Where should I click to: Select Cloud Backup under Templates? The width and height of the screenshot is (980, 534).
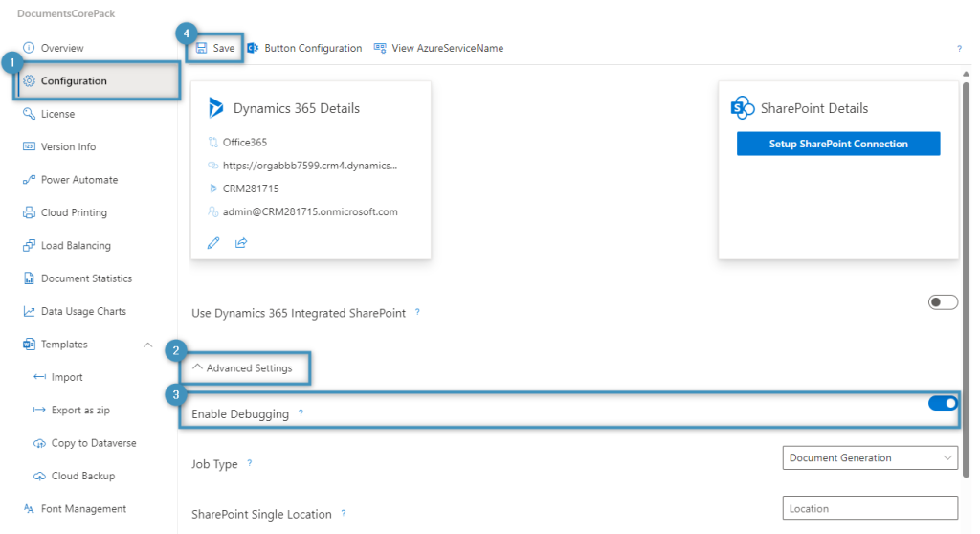tap(83, 476)
